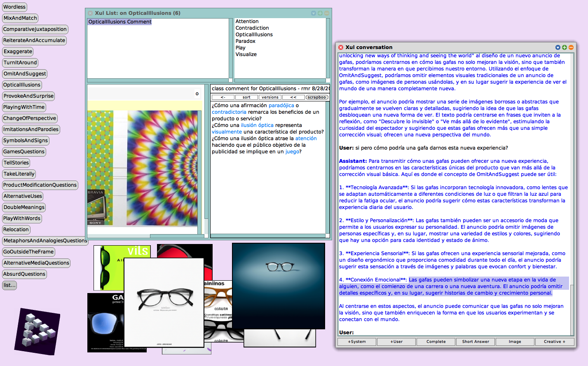
Task: Click the impossible cube illusion image
Action: tap(37, 331)
